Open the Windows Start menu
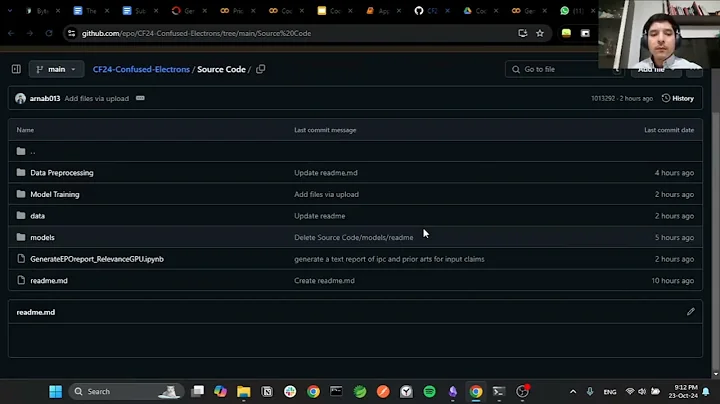 pyautogui.click(x=56, y=392)
